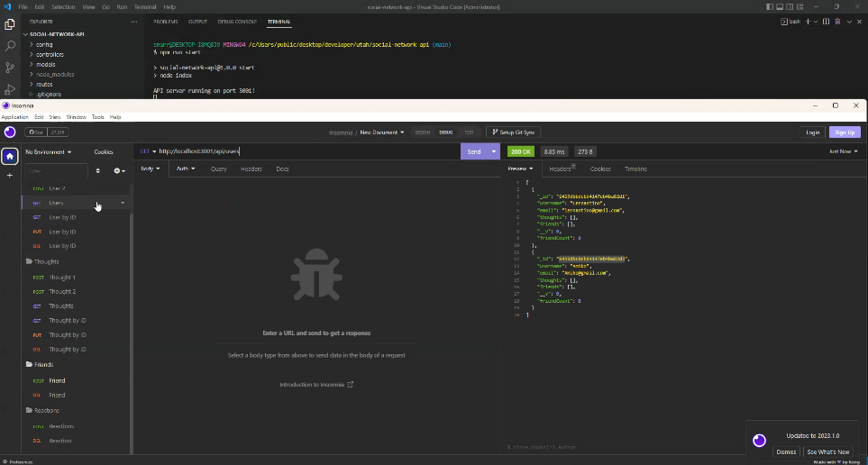Click the Send request button
This screenshot has width=868, height=465.
tap(474, 151)
